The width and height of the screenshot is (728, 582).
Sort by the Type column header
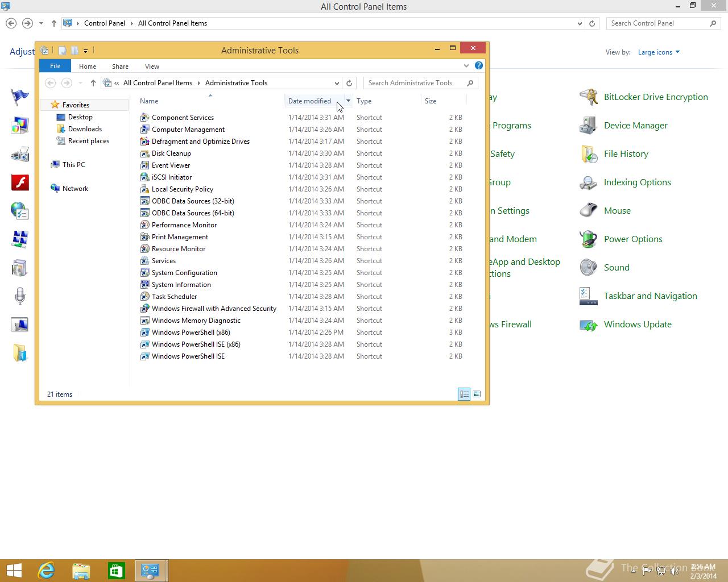tap(387, 101)
